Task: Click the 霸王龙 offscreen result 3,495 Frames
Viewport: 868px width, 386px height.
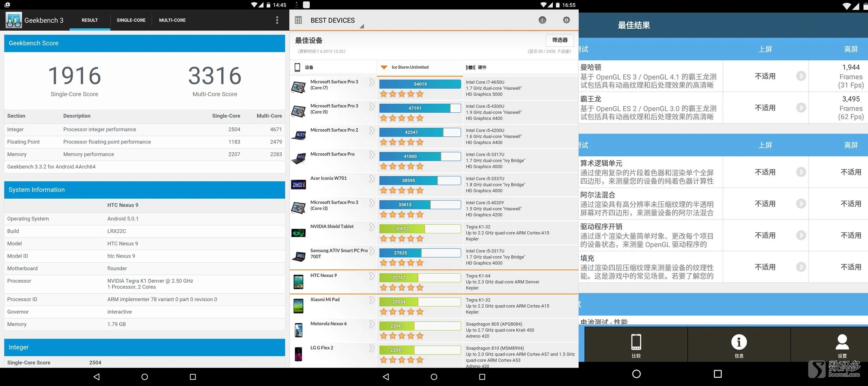Action: pos(851,108)
